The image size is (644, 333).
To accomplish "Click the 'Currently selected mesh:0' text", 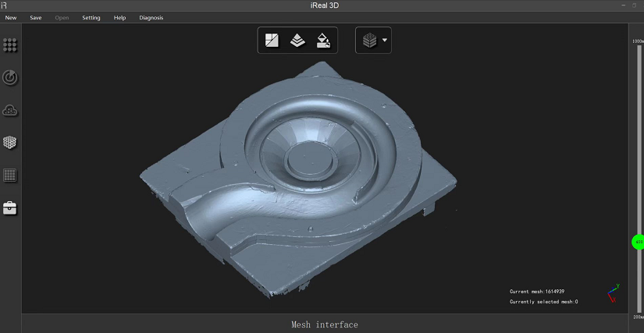I will [x=544, y=302].
